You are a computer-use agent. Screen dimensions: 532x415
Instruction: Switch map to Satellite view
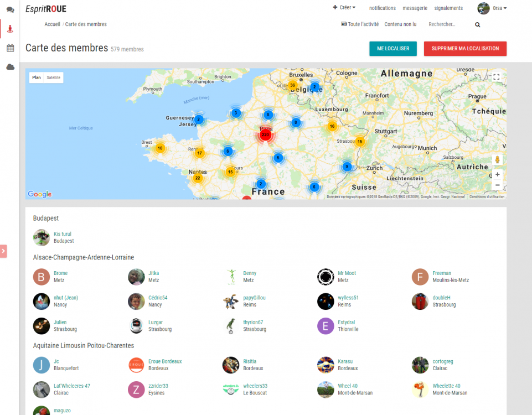(54, 77)
